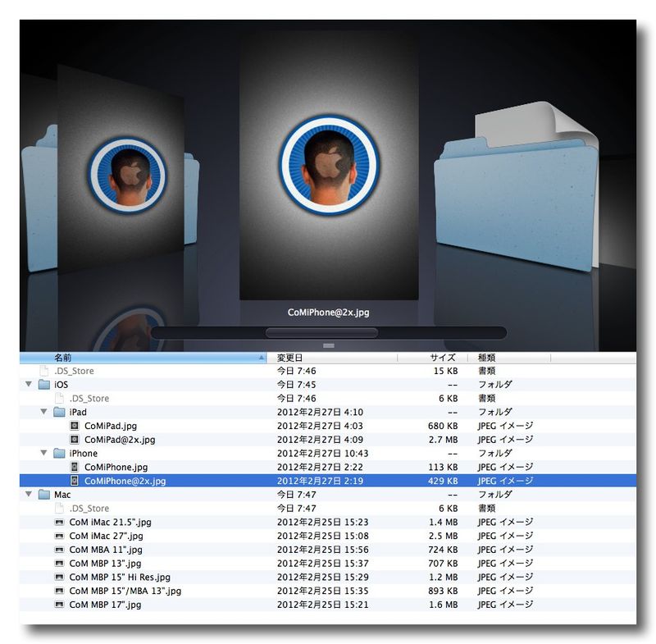Click the CoMiPad.jpg file icon
The width and height of the screenshot is (656, 644).
pos(75,426)
